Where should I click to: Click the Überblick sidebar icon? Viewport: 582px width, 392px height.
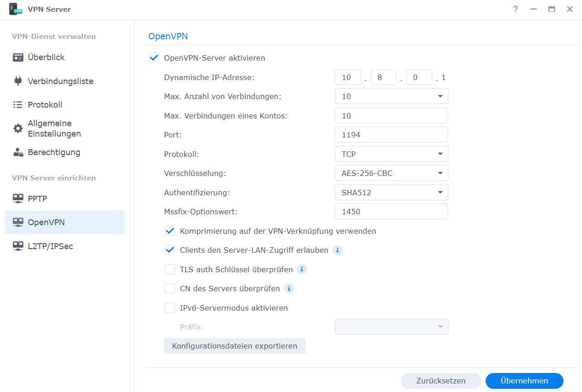(18, 57)
